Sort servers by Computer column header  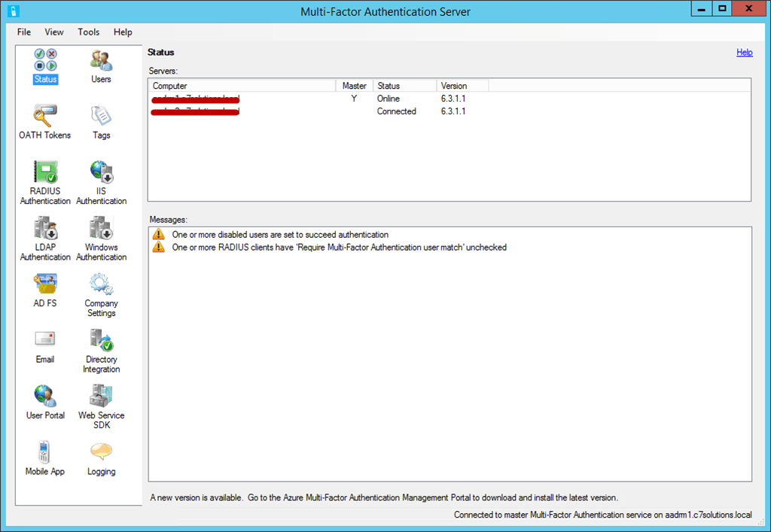point(242,86)
